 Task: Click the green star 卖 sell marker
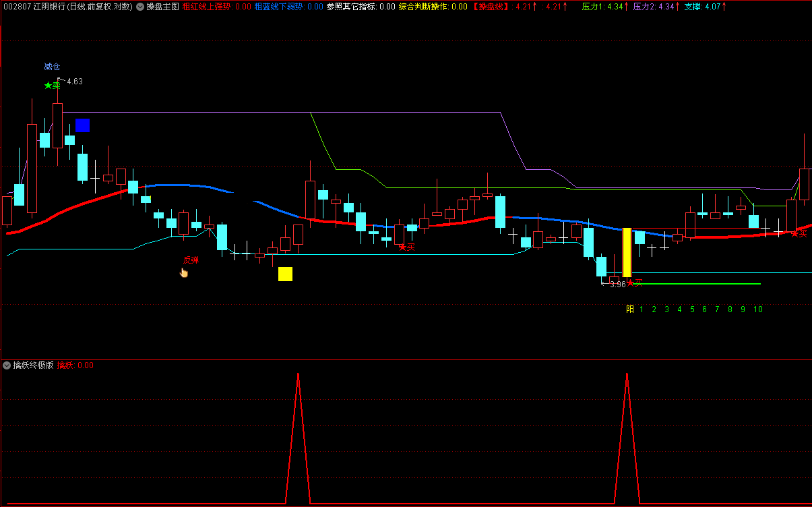click(52, 86)
